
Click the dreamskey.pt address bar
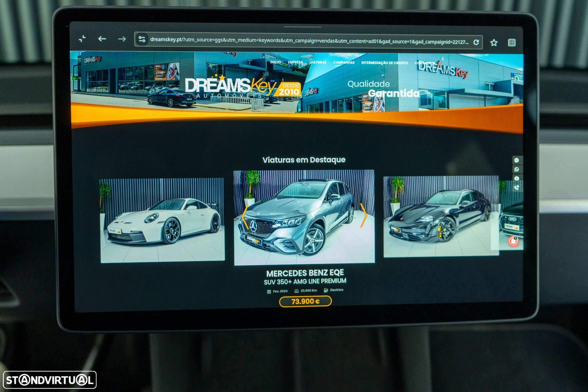308,40
